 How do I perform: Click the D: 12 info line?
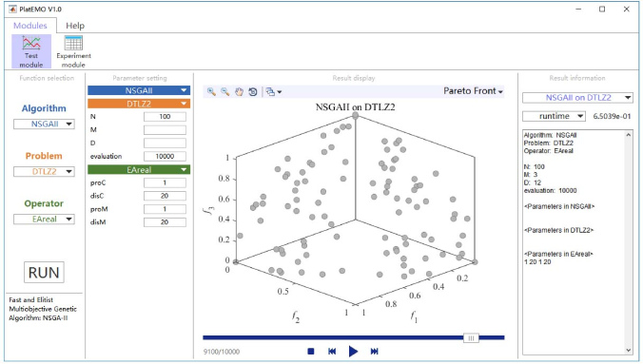click(533, 182)
